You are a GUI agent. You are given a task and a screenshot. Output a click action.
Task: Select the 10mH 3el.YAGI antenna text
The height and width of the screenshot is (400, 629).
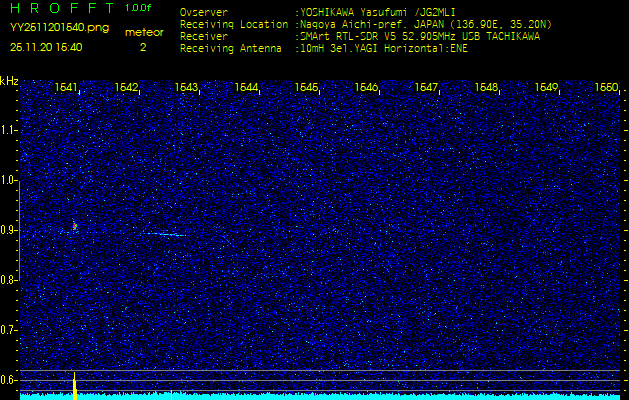click(381, 49)
